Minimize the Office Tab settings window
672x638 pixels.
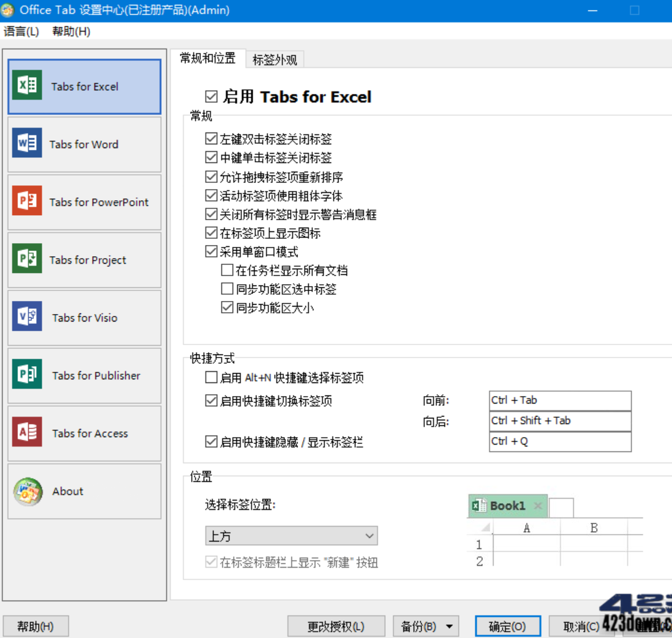coord(593,11)
